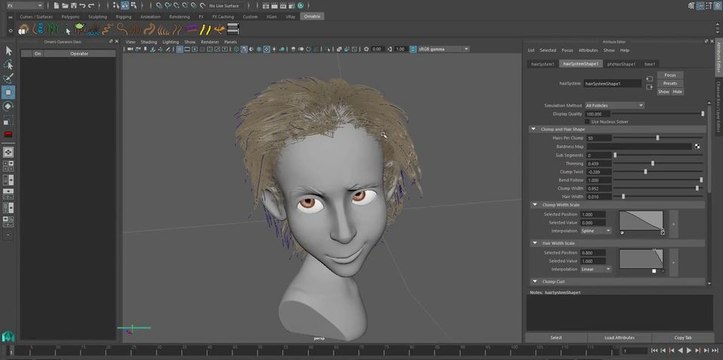The width and height of the screenshot is (723, 360).
Task: Select the hairSystem1 tab in Attribute Editor
Action: (542, 64)
